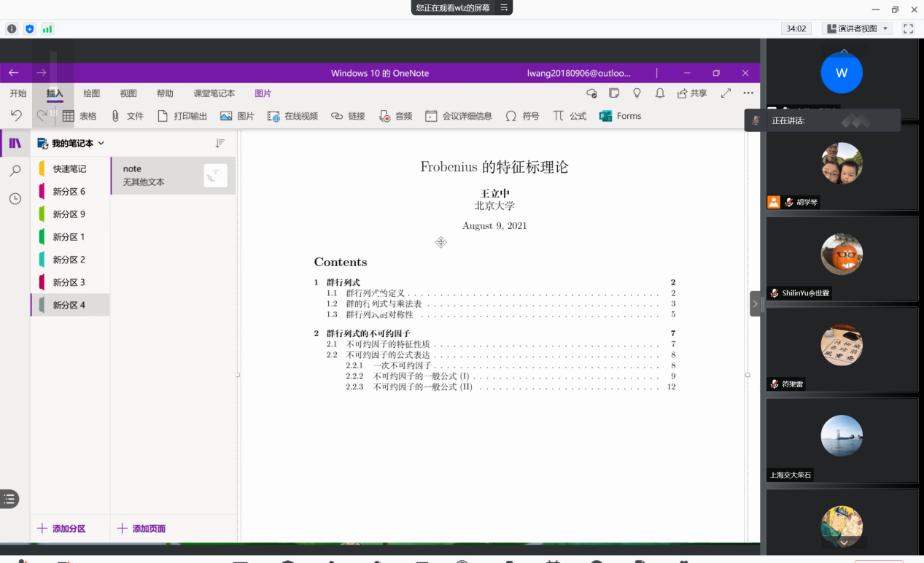Open search with the magnifier sidebar icon
The image size is (924, 563).
coord(15,171)
